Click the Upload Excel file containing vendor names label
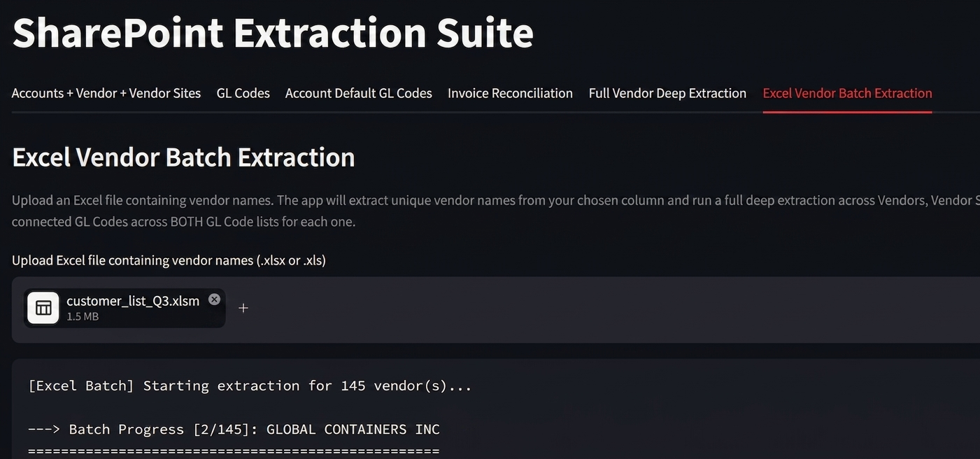980x459 pixels. (169, 260)
